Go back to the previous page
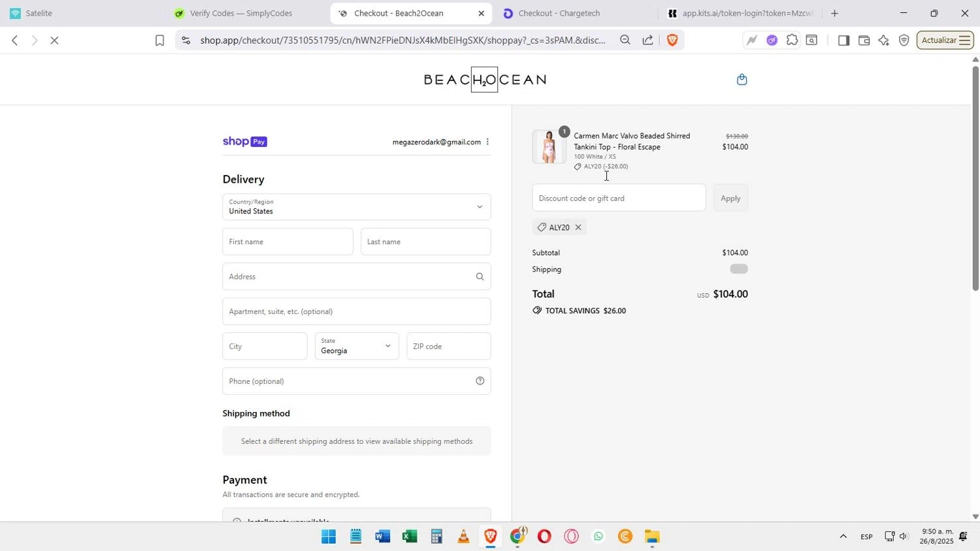The width and height of the screenshot is (980, 551). coord(14,40)
